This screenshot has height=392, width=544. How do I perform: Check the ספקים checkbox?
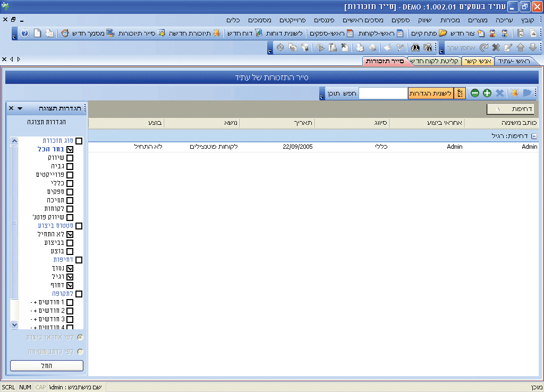(70, 192)
